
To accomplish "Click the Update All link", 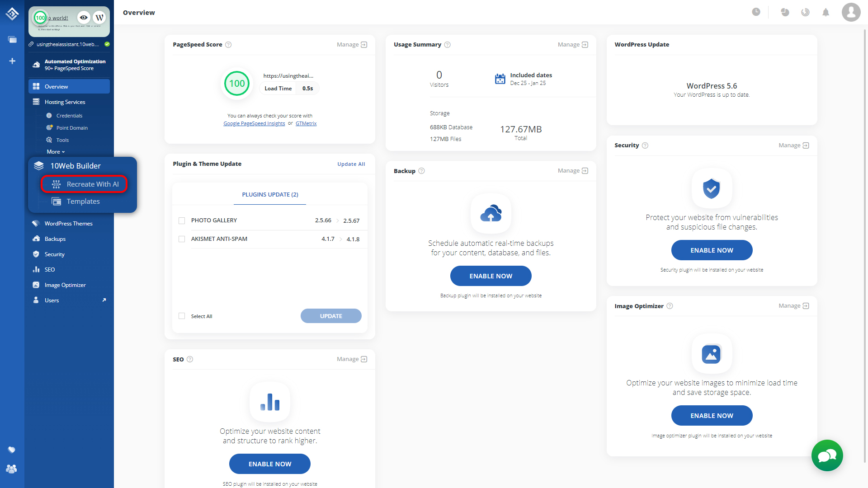I will 351,164.
